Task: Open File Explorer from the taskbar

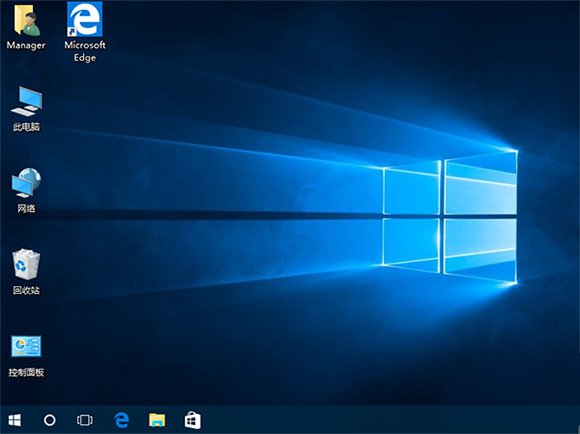Action: tap(157, 420)
